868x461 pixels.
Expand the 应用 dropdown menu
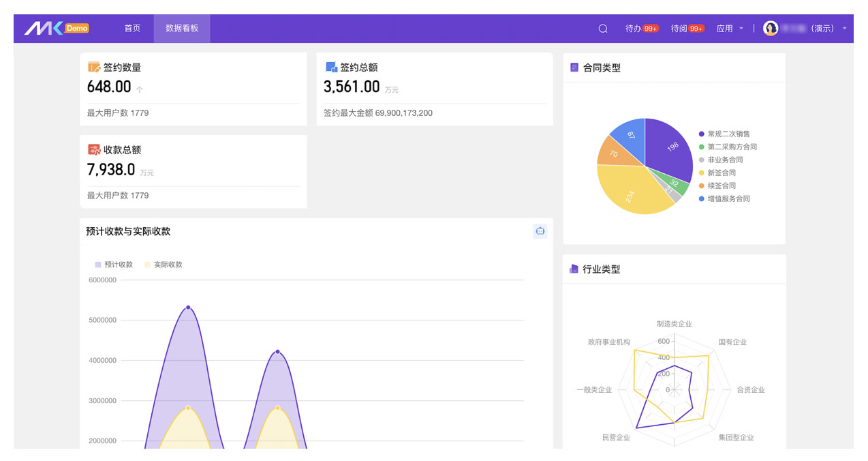(729, 29)
